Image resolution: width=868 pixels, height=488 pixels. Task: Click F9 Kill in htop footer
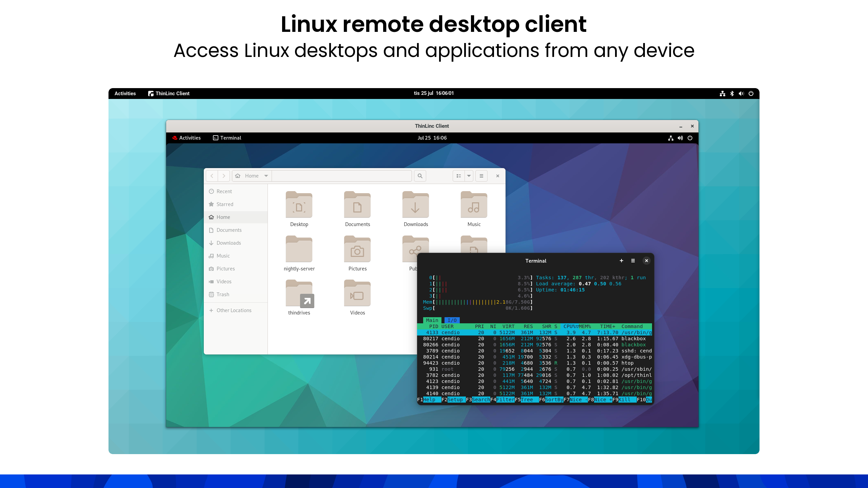click(624, 400)
